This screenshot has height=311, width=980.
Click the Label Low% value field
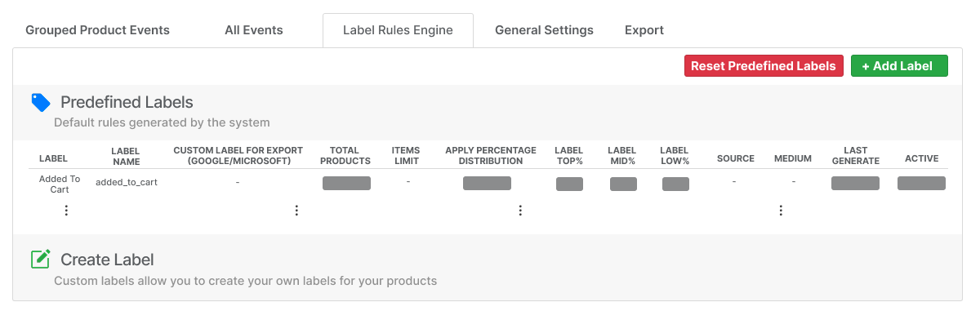coord(675,184)
